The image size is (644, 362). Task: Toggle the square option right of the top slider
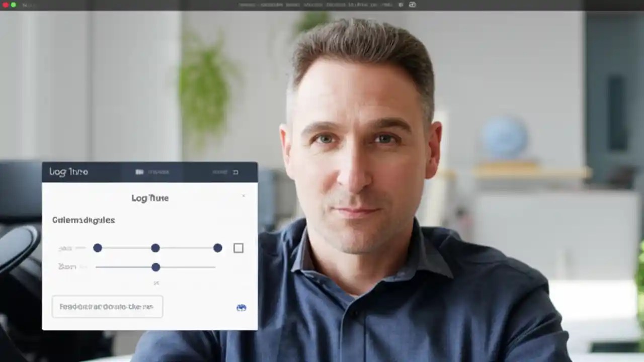pos(238,248)
